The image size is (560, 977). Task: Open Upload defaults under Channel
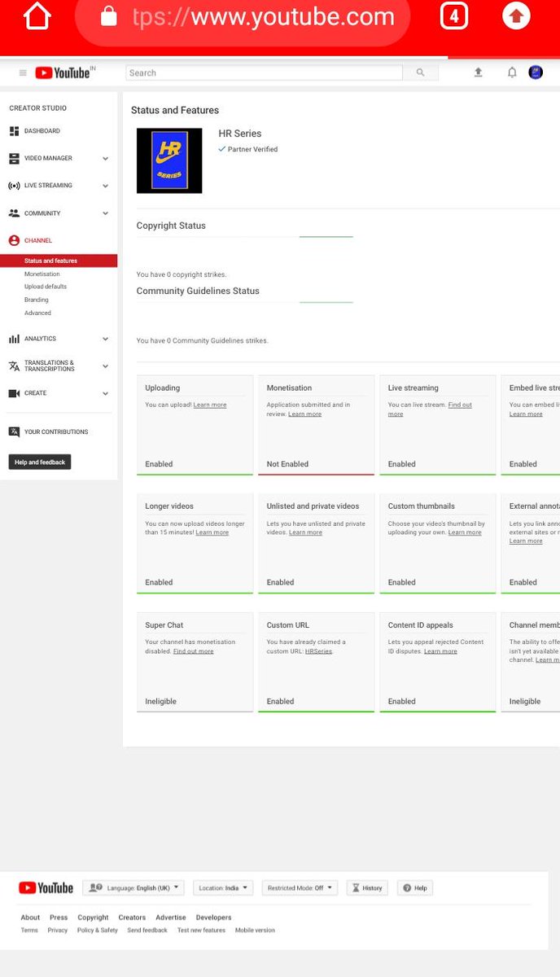click(x=46, y=287)
